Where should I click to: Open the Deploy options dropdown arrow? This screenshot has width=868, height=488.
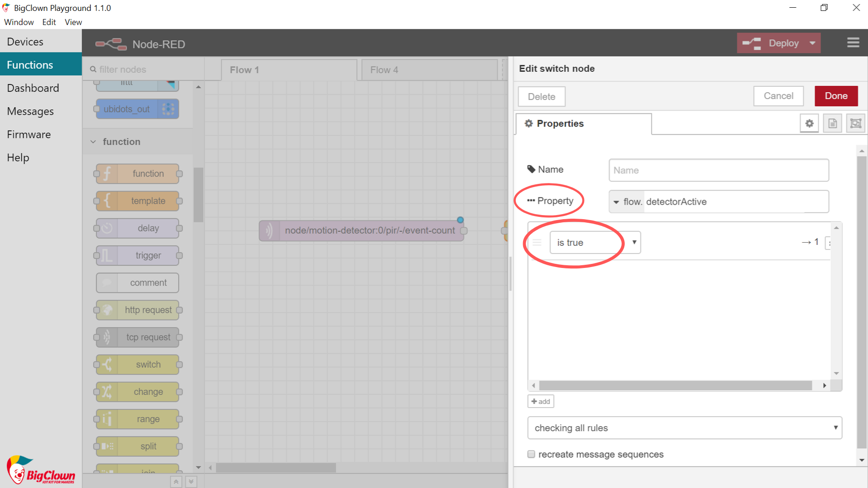[812, 43]
